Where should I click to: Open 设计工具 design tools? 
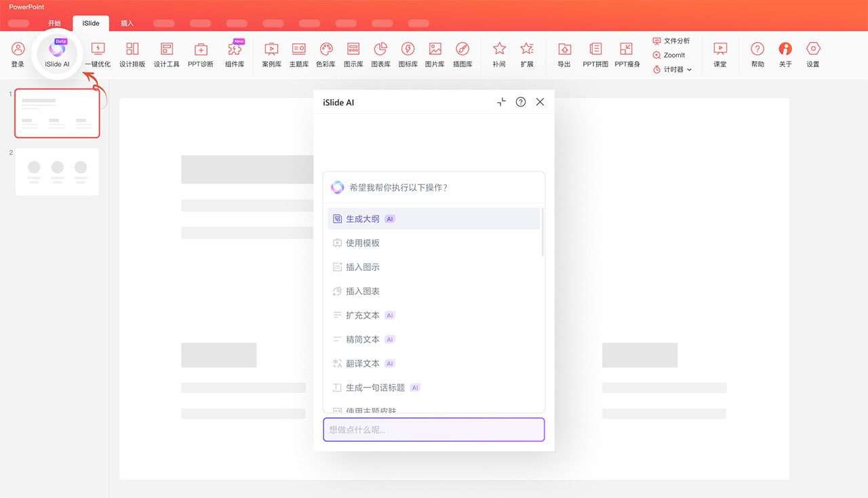pos(167,54)
